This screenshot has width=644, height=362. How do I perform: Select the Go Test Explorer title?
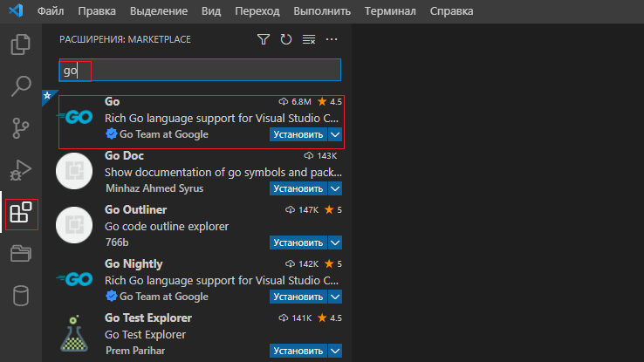pos(148,318)
